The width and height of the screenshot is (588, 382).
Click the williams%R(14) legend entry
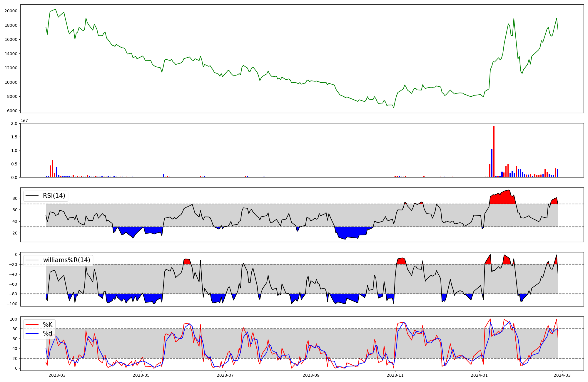[66, 260]
